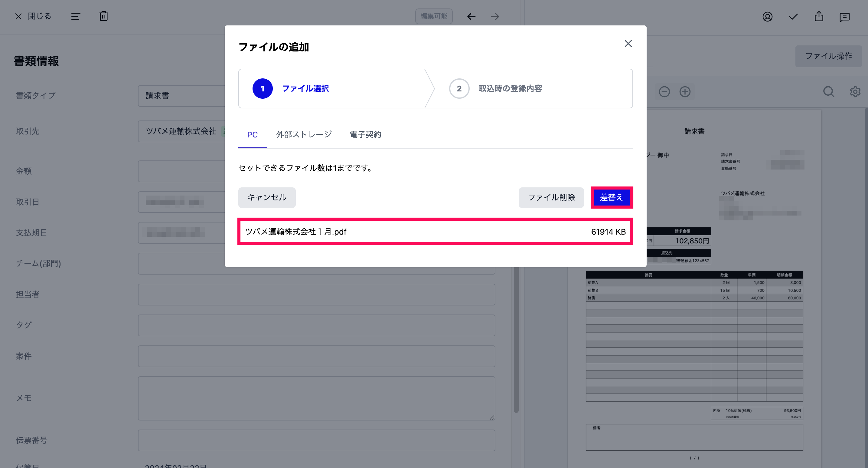This screenshot has width=868, height=468.
Task: Click the セットできるファイル数は1までです notice
Action: (306, 168)
